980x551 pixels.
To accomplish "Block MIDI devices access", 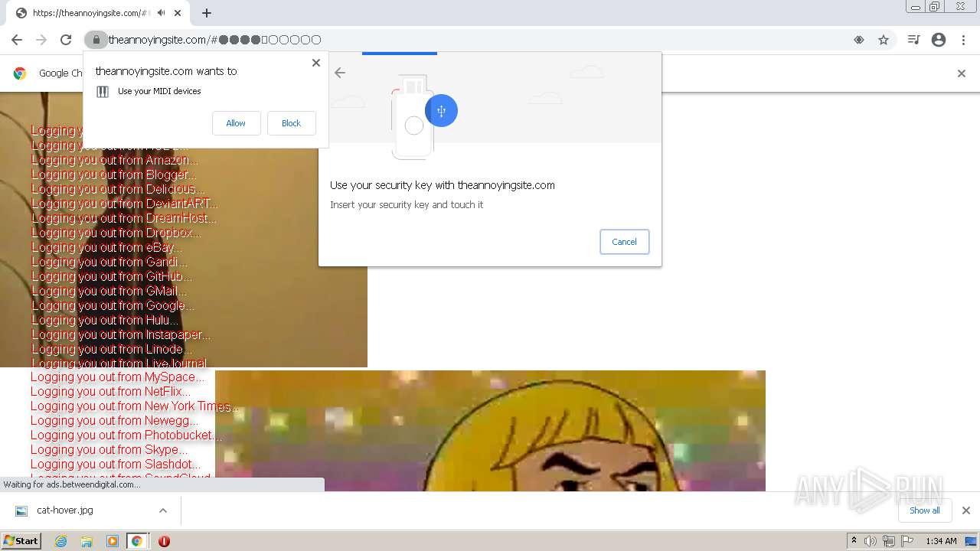I will [x=291, y=123].
